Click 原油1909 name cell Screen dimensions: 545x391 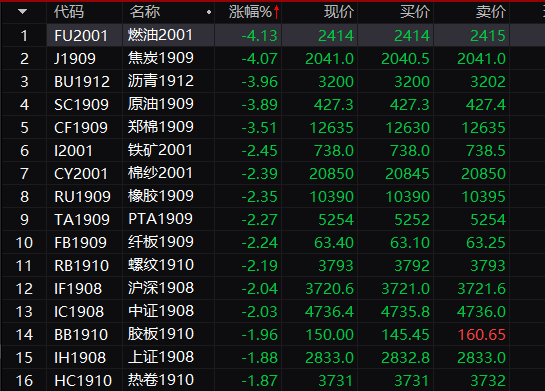[x=161, y=104]
